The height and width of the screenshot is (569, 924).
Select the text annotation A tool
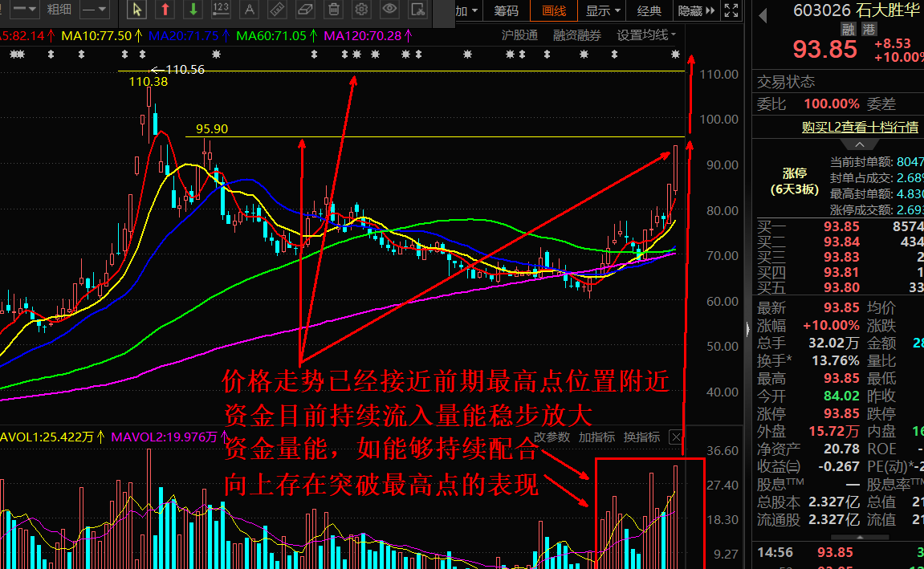(x=250, y=10)
